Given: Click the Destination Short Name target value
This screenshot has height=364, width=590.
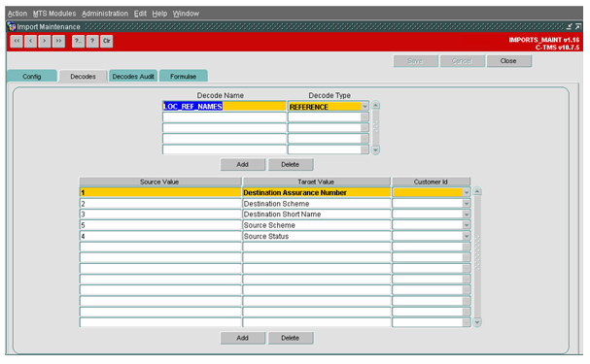Looking at the screenshot, I should (317, 215).
